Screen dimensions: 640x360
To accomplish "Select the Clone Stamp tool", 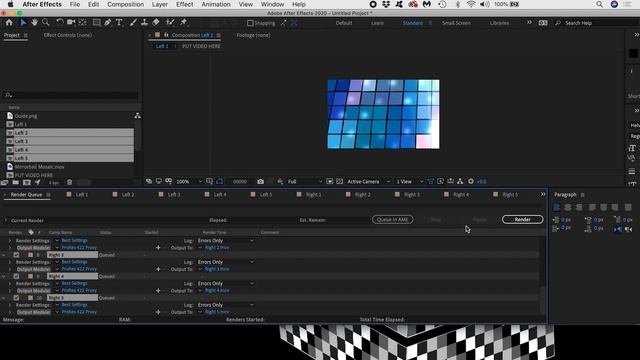I will [144, 22].
